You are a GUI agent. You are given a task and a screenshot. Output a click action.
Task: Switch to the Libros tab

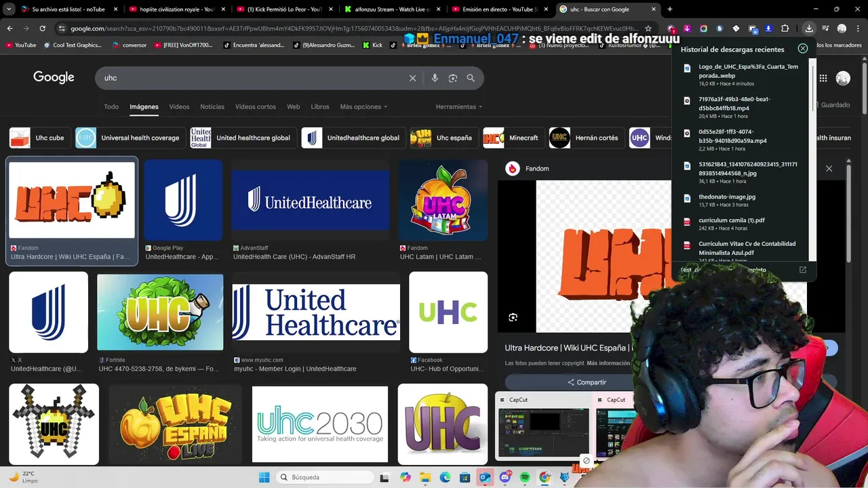click(320, 106)
